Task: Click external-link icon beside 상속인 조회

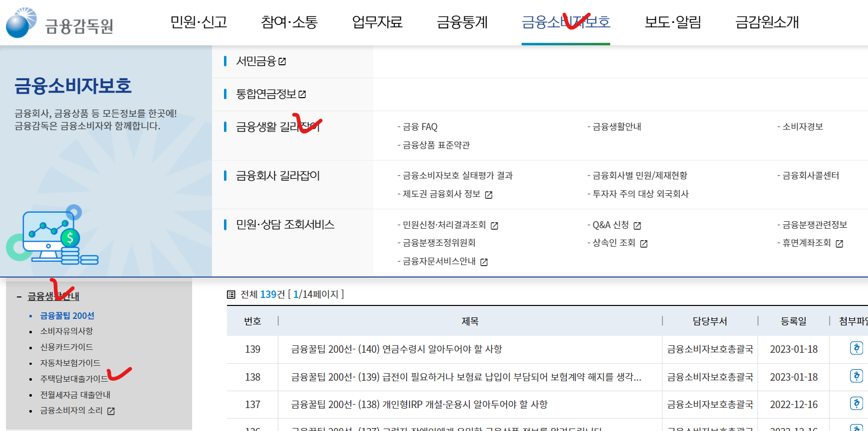Action: point(644,244)
